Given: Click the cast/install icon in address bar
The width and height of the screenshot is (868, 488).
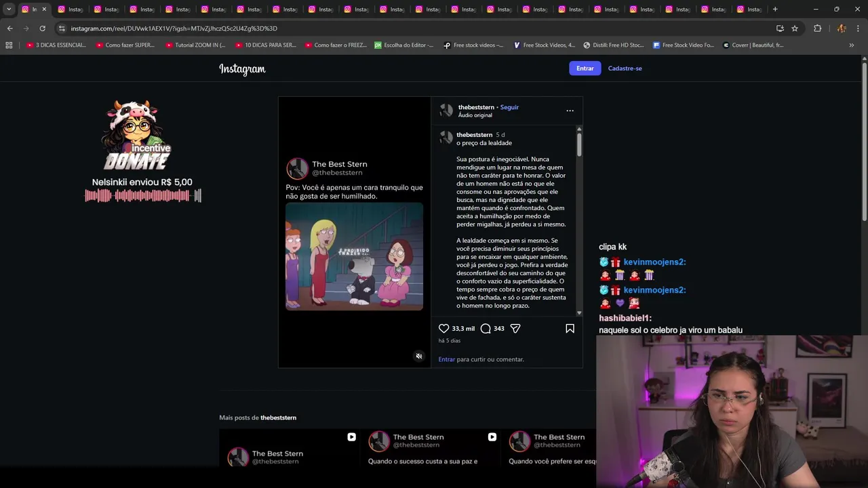Looking at the screenshot, I should (780, 28).
